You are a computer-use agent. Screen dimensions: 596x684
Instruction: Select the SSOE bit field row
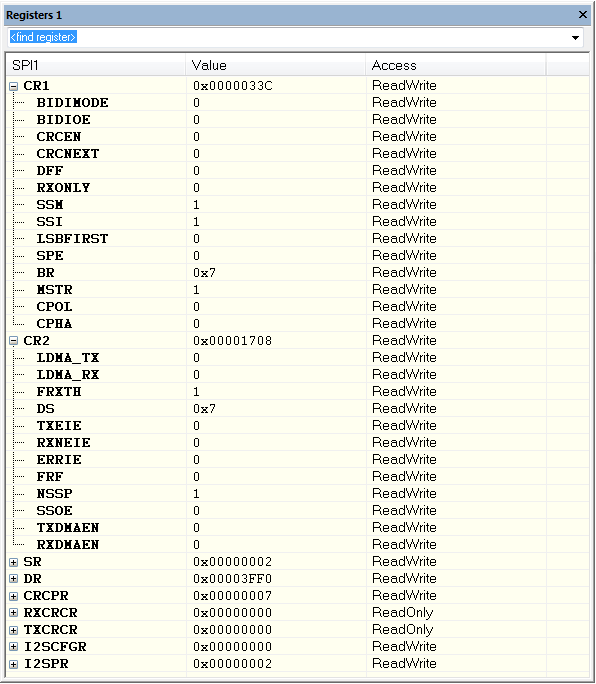(298, 511)
